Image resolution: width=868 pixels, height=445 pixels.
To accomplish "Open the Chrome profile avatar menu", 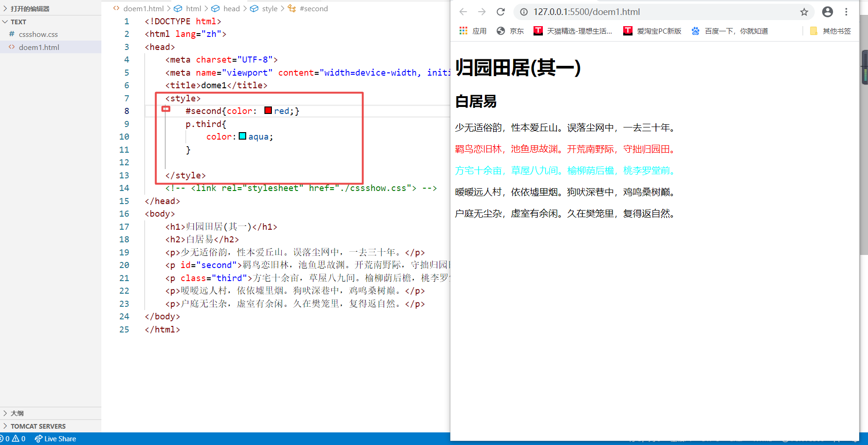I will click(x=827, y=12).
